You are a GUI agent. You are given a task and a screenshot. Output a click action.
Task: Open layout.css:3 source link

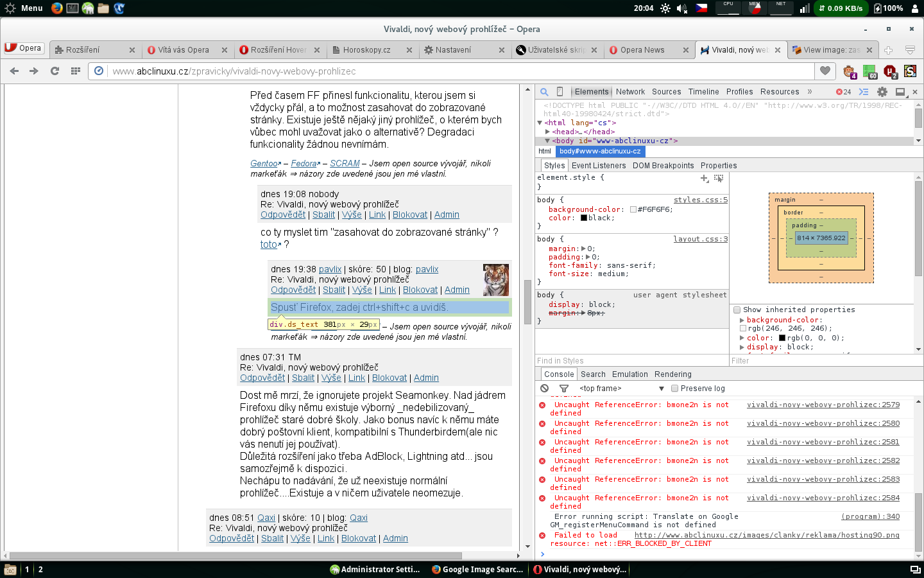coord(701,239)
